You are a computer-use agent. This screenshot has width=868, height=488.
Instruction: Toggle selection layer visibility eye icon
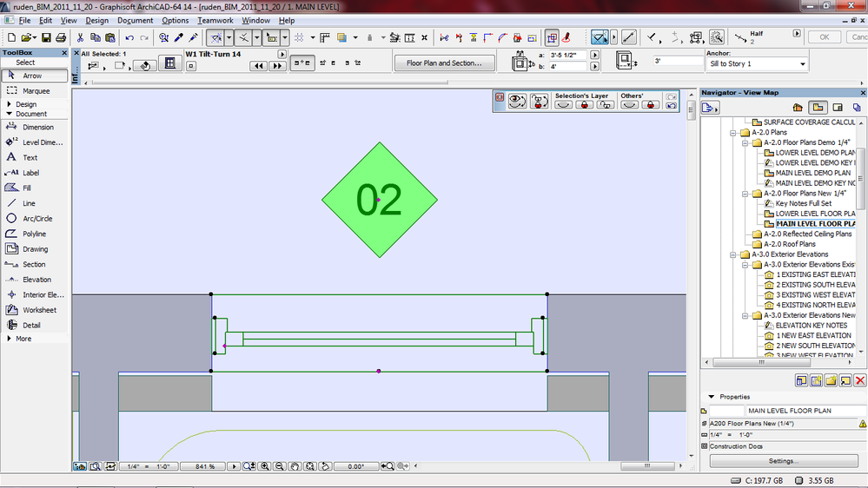pyautogui.click(x=564, y=105)
